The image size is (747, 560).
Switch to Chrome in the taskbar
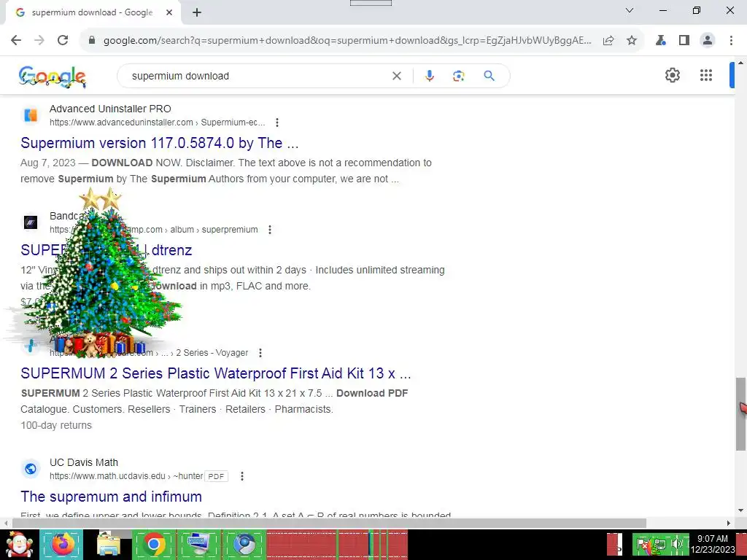click(x=153, y=545)
